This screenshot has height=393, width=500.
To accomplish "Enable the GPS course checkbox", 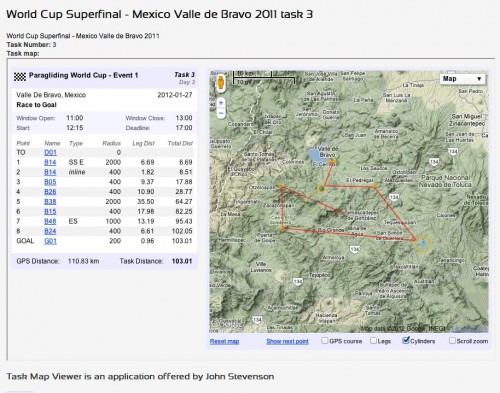I will [x=324, y=340].
